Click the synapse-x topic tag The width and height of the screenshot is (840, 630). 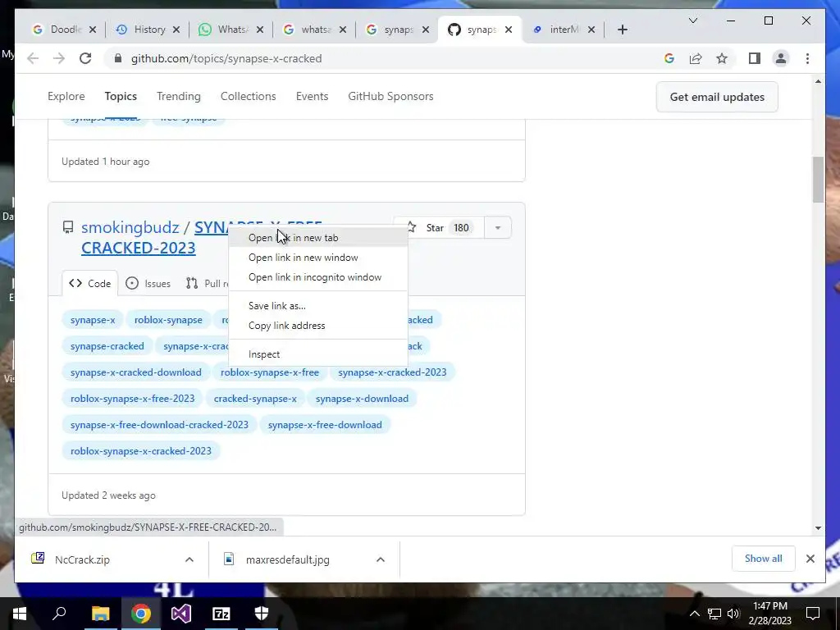tap(93, 320)
